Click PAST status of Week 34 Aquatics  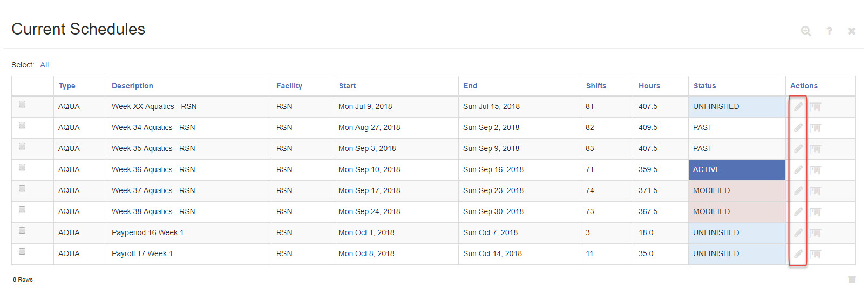[x=737, y=128]
